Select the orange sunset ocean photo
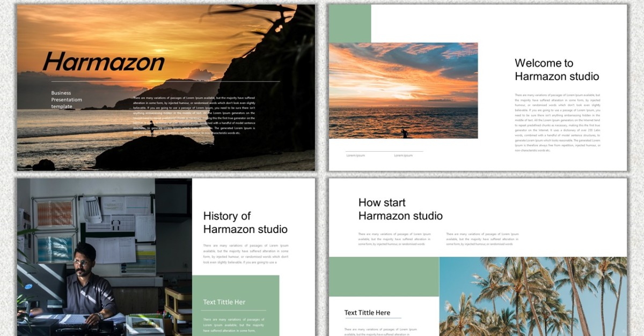Screen dimensions: 644x336 pyautogui.click(x=403, y=91)
